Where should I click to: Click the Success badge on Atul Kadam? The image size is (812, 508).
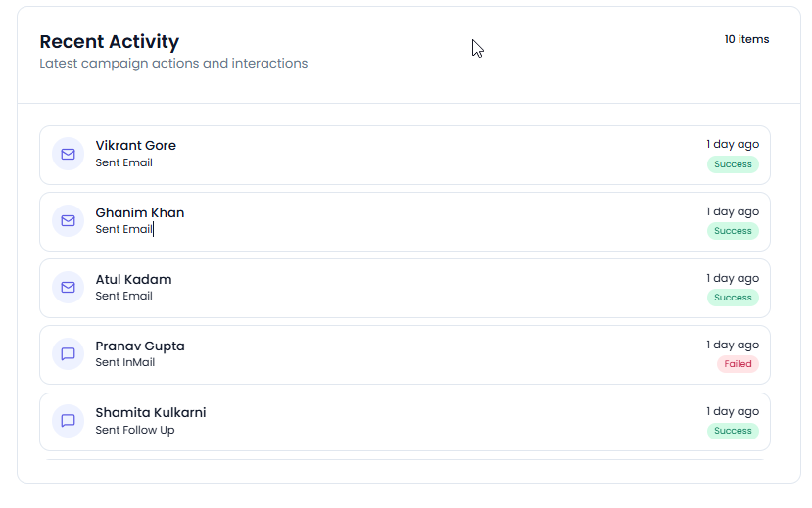(733, 298)
